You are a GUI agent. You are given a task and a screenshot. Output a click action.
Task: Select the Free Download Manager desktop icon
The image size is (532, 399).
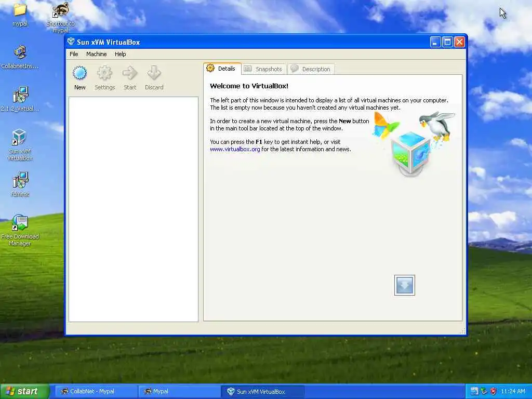[x=20, y=230]
